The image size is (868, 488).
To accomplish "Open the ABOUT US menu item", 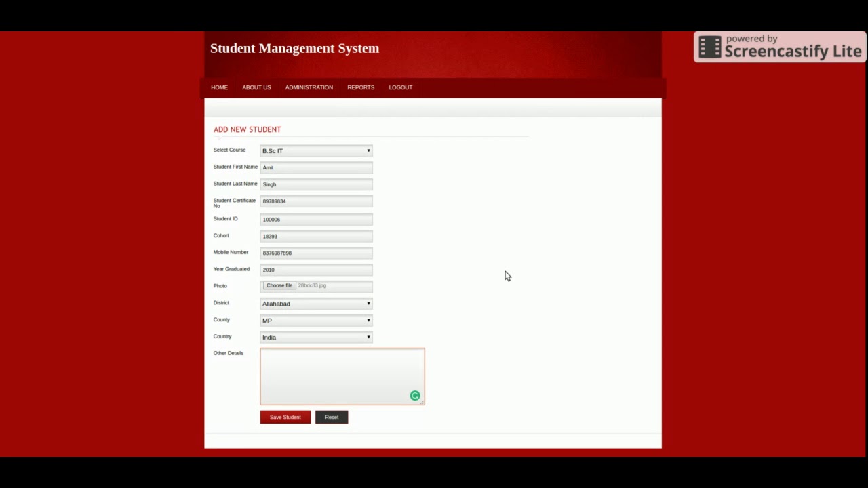I will 256,87.
